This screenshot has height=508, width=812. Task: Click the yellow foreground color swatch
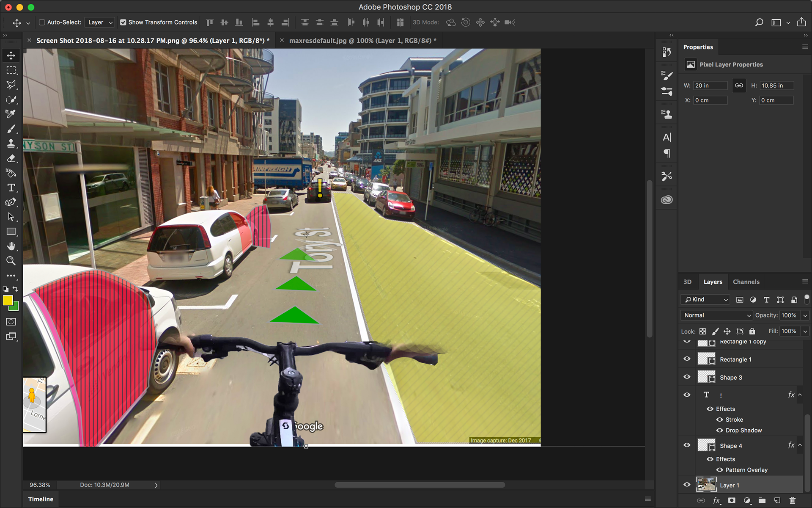pyautogui.click(x=7, y=300)
